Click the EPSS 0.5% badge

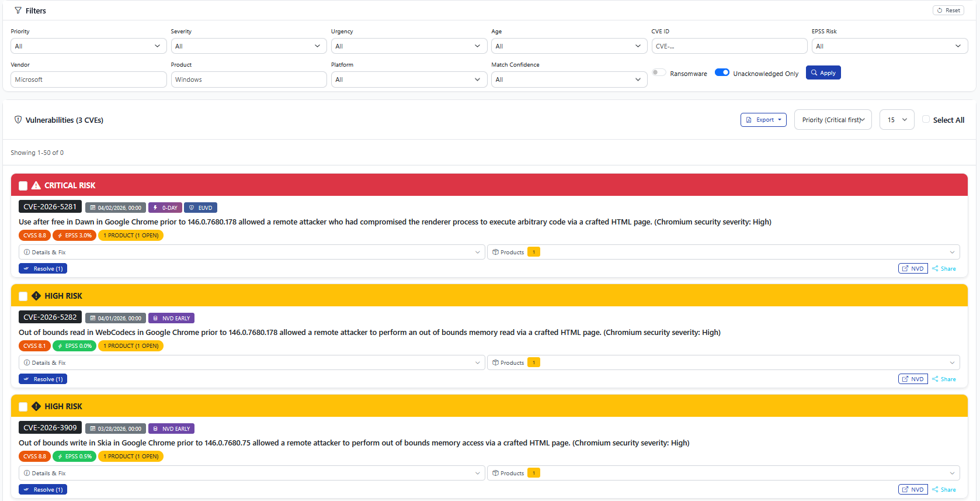75,457
